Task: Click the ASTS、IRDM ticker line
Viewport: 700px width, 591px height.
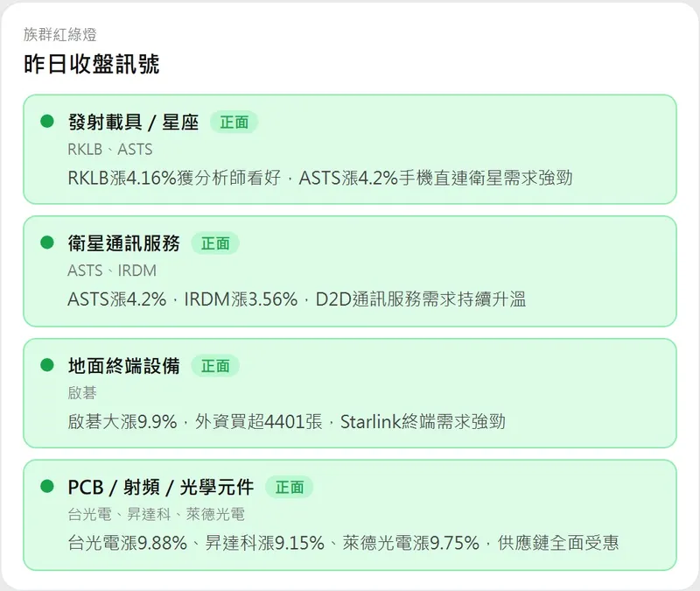Action: click(x=112, y=271)
